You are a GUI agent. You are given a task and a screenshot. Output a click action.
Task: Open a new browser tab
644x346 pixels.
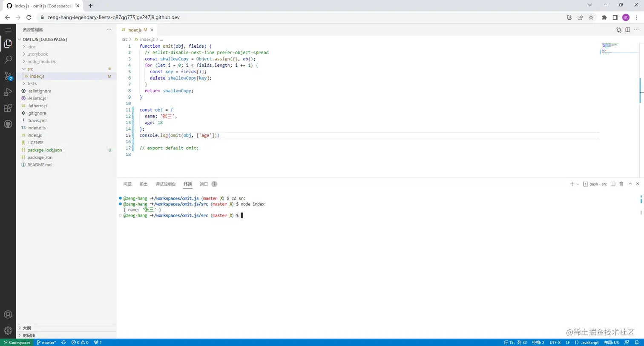tap(90, 6)
